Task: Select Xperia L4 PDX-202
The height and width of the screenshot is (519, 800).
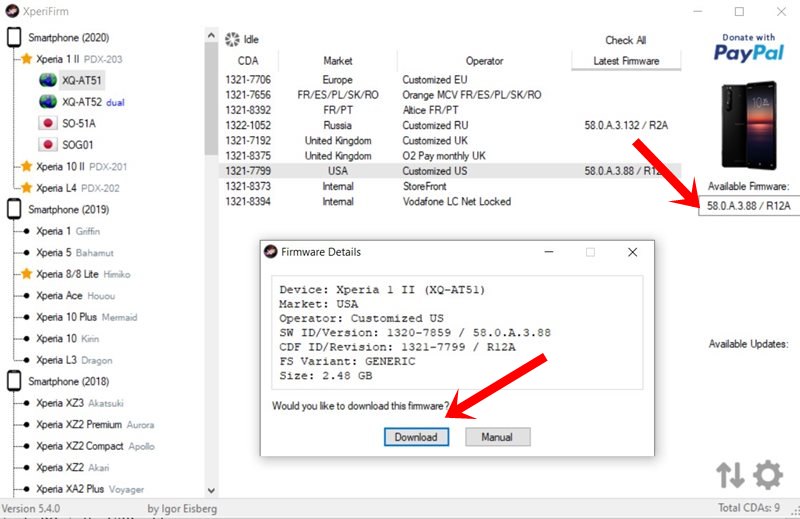Action: [x=78, y=188]
